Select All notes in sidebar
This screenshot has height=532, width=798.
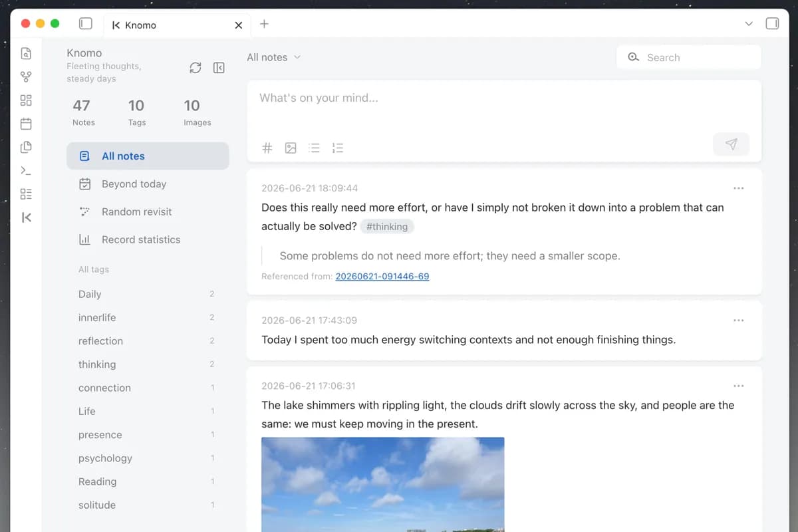tap(148, 156)
